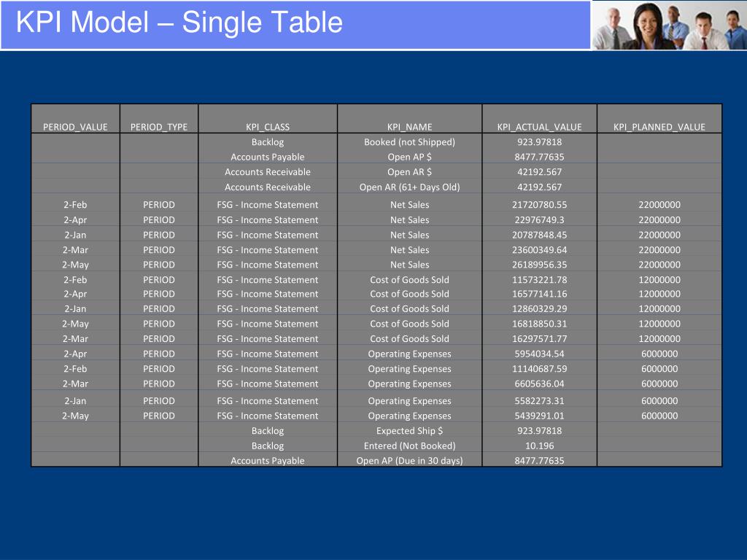Click the 'Open AP (Due in 30 days)' cell
The image size is (747, 560).
click(410, 461)
